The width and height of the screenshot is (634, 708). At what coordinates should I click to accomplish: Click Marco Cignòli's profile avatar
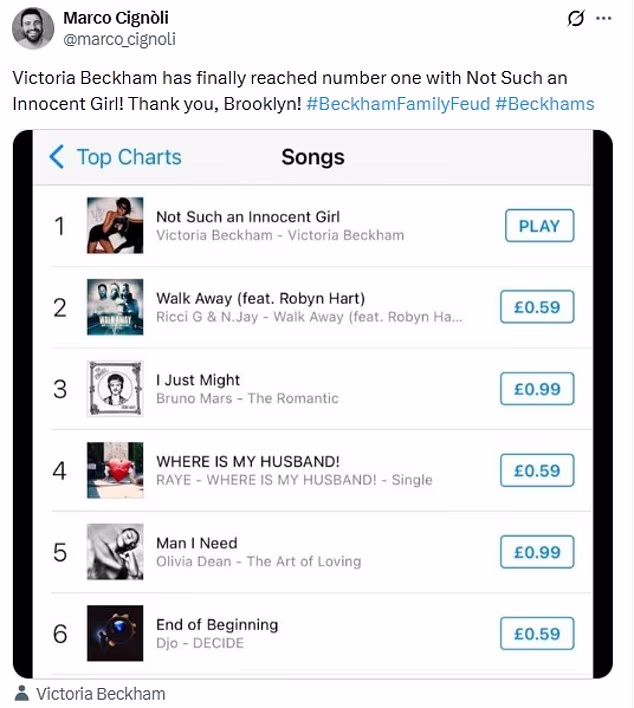pyautogui.click(x=33, y=28)
